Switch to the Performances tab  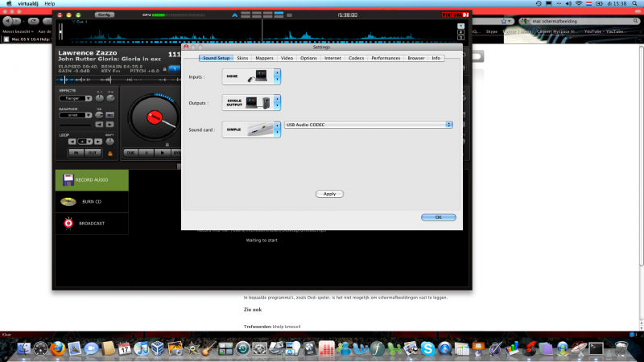pos(386,58)
